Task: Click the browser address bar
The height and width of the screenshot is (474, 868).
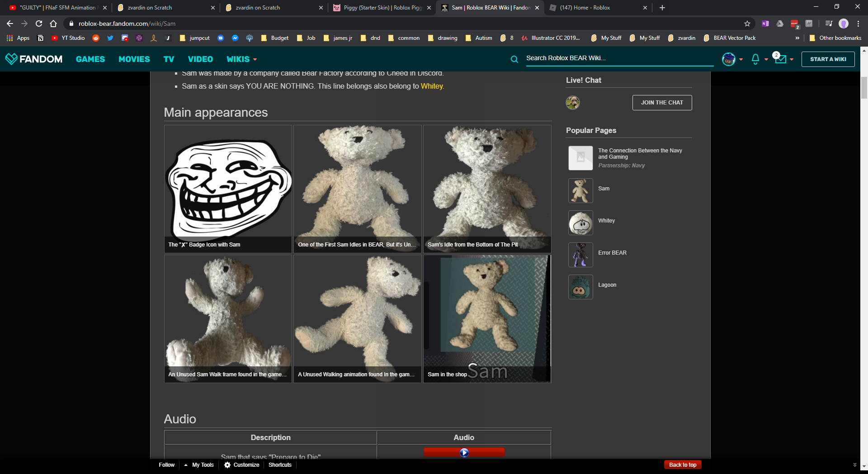Action: point(407,24)
